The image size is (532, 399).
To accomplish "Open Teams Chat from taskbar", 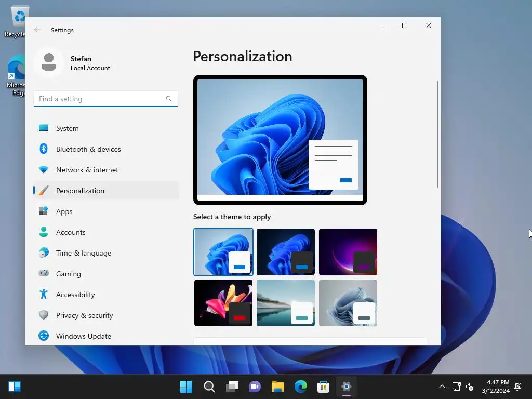I will tap(255, 387).
